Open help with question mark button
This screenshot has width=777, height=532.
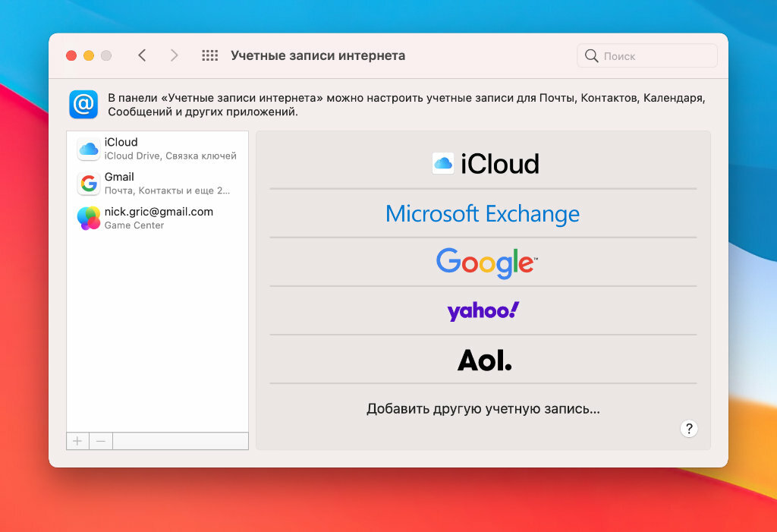click(689, 428)
